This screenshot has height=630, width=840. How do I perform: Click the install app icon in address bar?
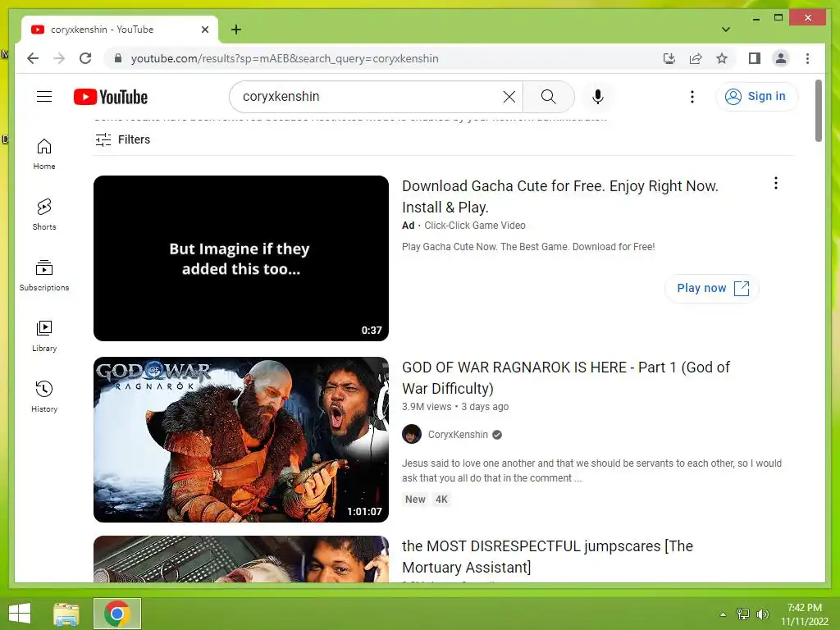[x=669, y=58]
